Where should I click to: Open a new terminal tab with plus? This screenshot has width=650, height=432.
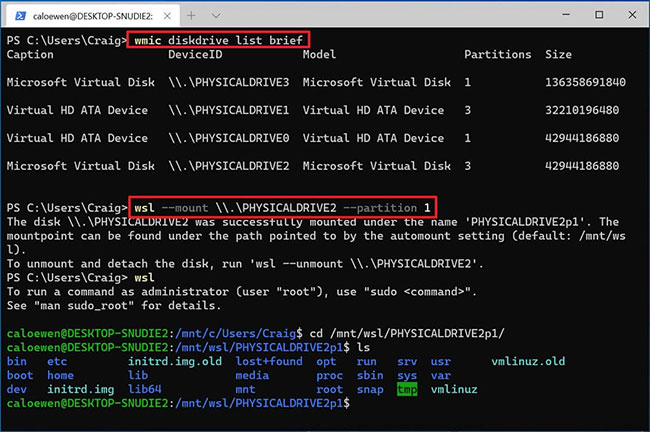click(x=191, y=16)
